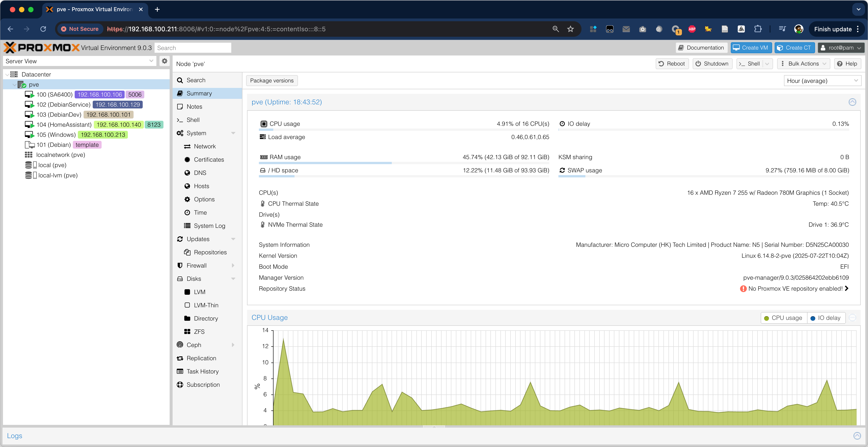This screenshot has height=447, width=868.
Task: Open the Task History menu item
Action: pos(207,371)
